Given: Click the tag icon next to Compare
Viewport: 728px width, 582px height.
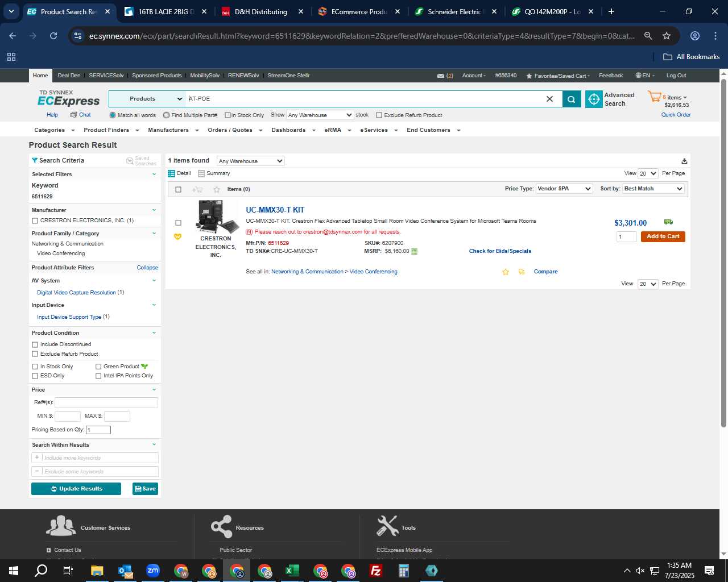Looking at the screenshot, I should click(522, 272).
